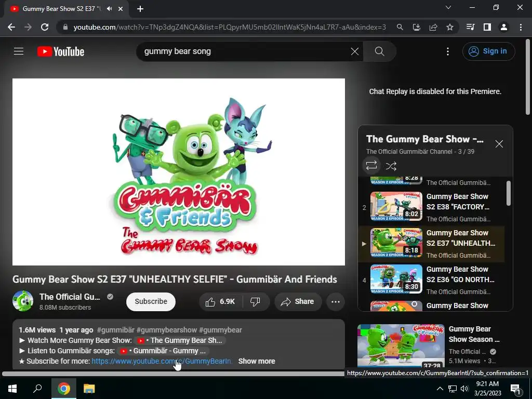Go to the YouTube home logo
532x399 pixels.
[61, 51]
